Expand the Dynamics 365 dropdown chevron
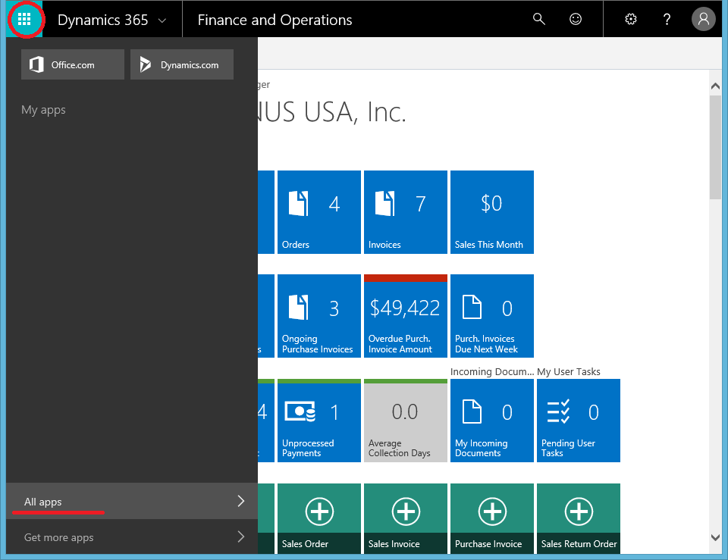Screen dimensions: 728x560 (162, 20)
